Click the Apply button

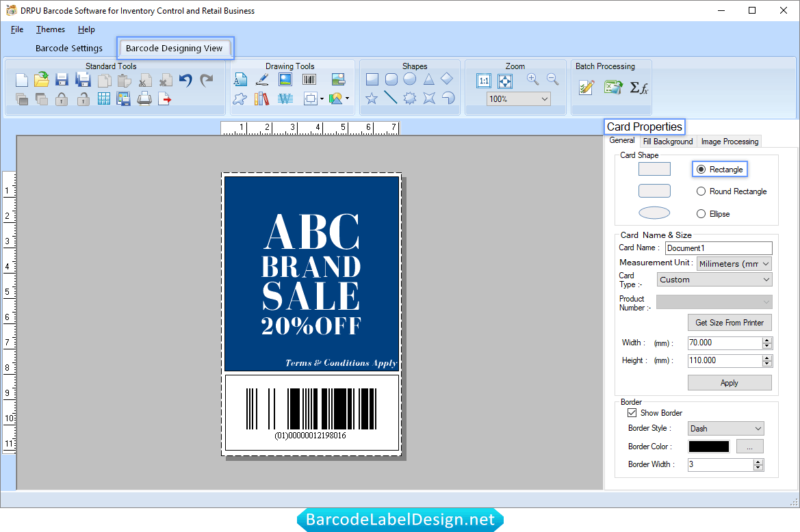pyautogui.click(x=730, y=383)
